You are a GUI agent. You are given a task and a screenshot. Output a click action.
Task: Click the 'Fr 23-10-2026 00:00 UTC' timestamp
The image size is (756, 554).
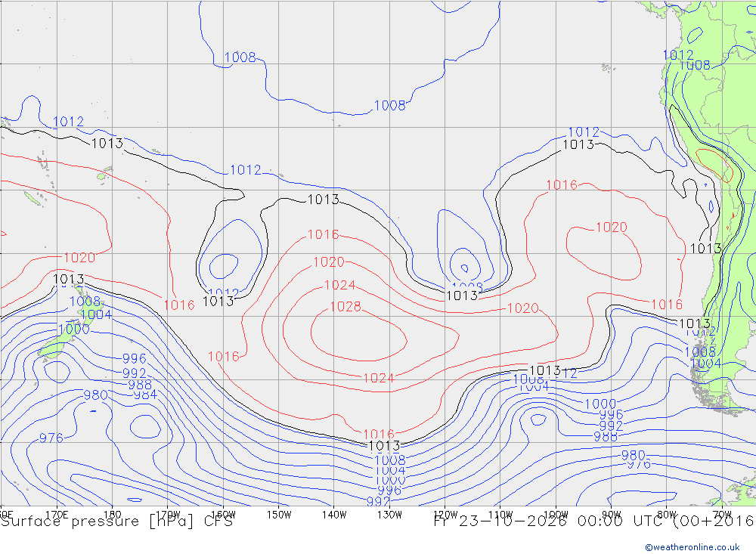tap(550, 522)
